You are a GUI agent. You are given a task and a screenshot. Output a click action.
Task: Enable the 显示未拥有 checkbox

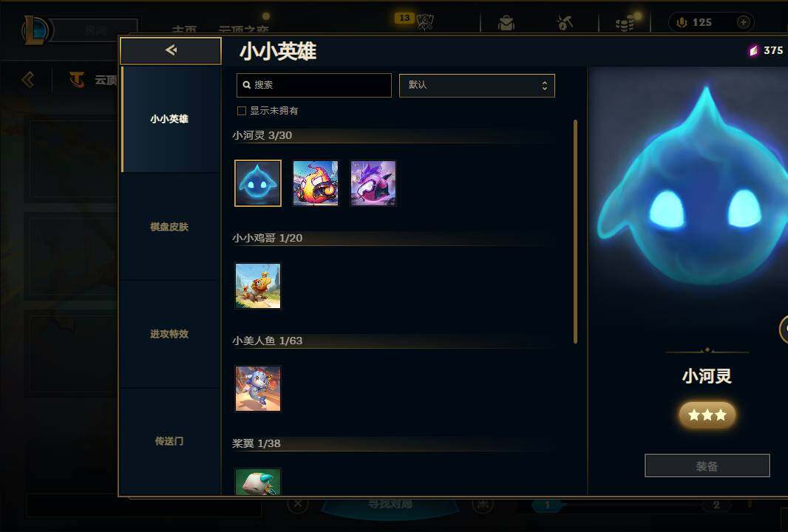tap(242, 111)
